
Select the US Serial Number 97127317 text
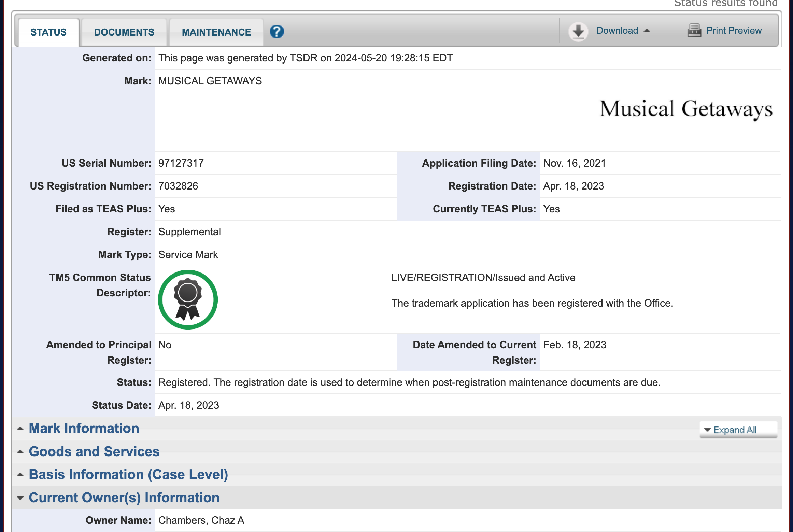point(181,163)
